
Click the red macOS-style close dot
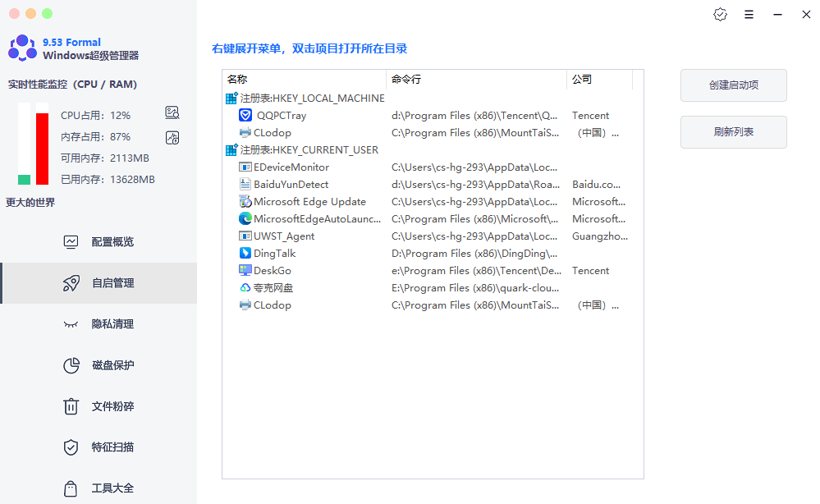(14, 14)
